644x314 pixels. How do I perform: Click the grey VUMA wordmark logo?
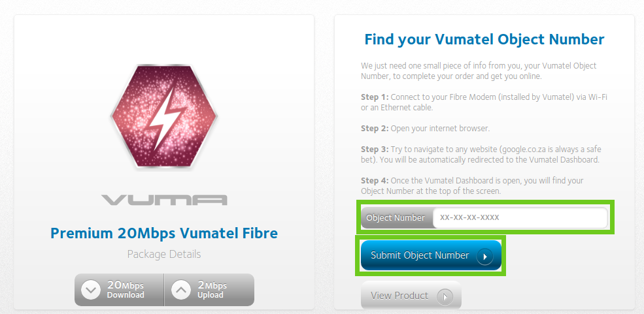point(164,200)
